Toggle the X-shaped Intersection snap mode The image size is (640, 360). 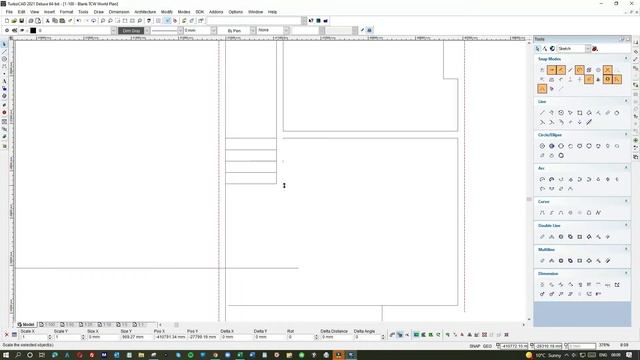tap(608, 70)
